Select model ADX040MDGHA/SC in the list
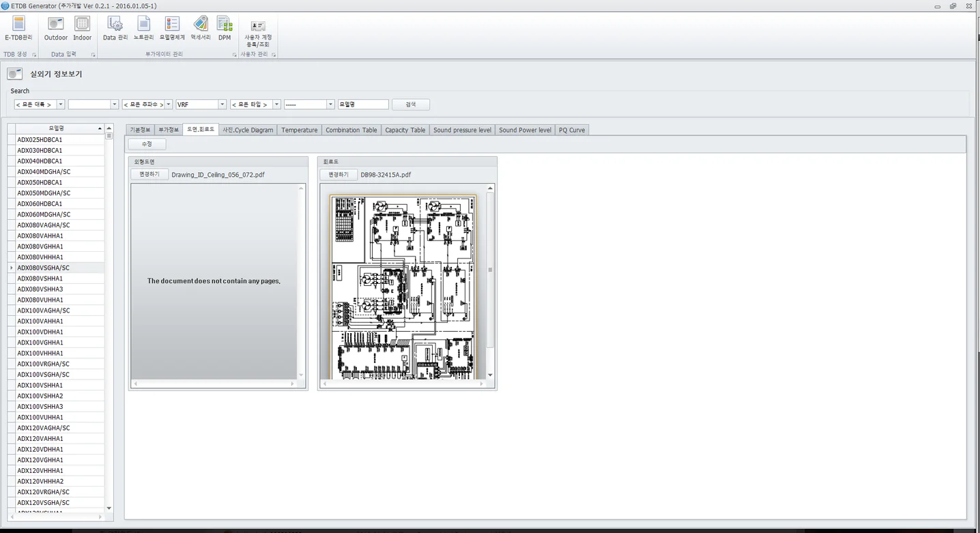980x533 pixels. pos(60,171)
